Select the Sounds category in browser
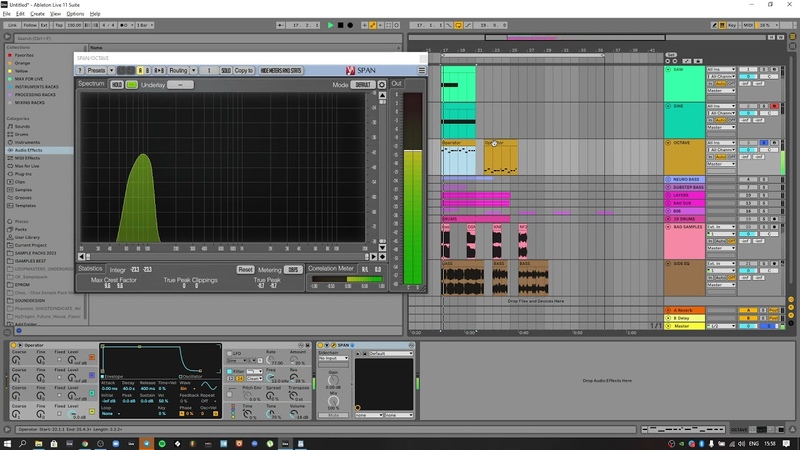The height and width of the screenshot is (450, 800). [x=22, y=127]
